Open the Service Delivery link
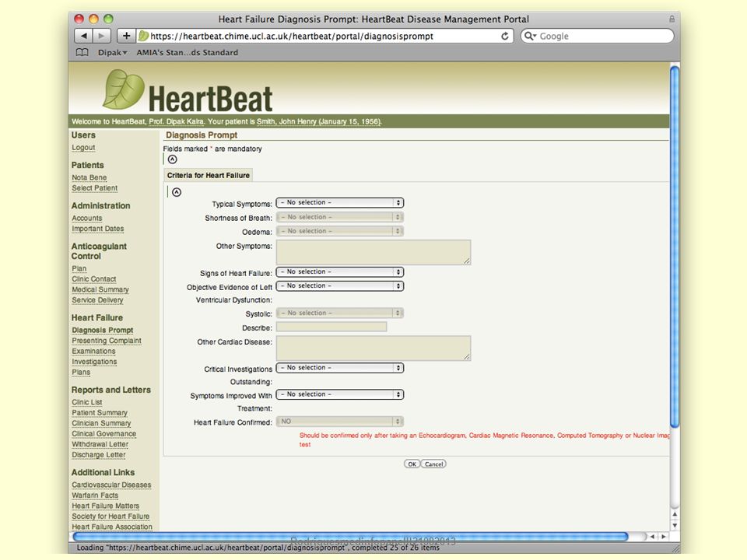The width and height of the screenshot is (747, 560). (x=97, y=300)
